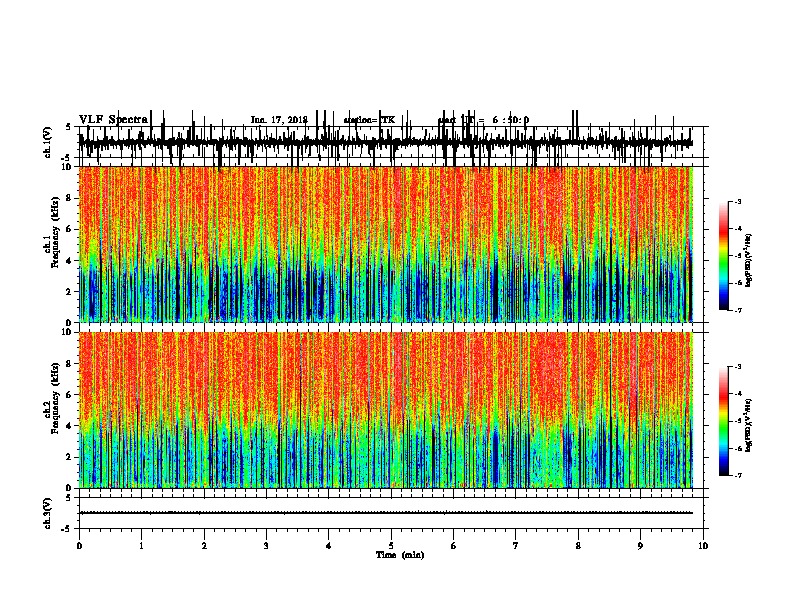Click time axis tick label "1"
Viewport: 792px width, 612px height.
click(141, 546)
